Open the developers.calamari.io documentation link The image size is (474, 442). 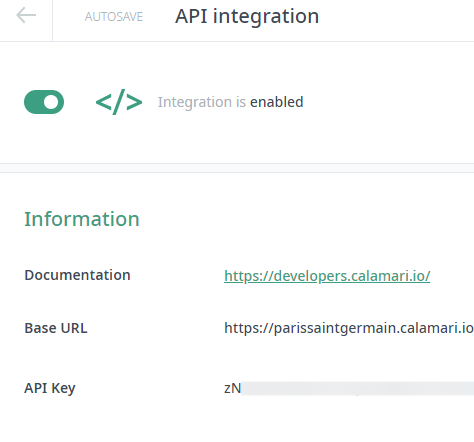coord(327,276)
